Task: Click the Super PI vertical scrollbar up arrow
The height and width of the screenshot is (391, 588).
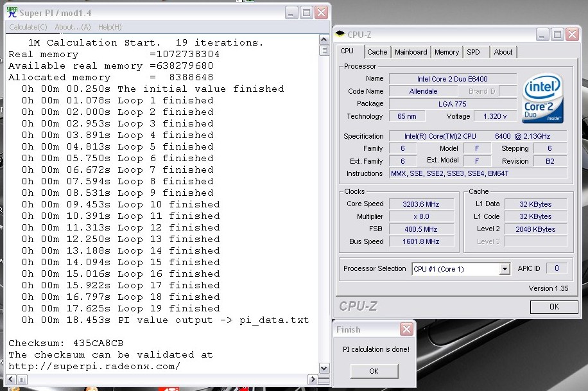Action: (324, 39)
